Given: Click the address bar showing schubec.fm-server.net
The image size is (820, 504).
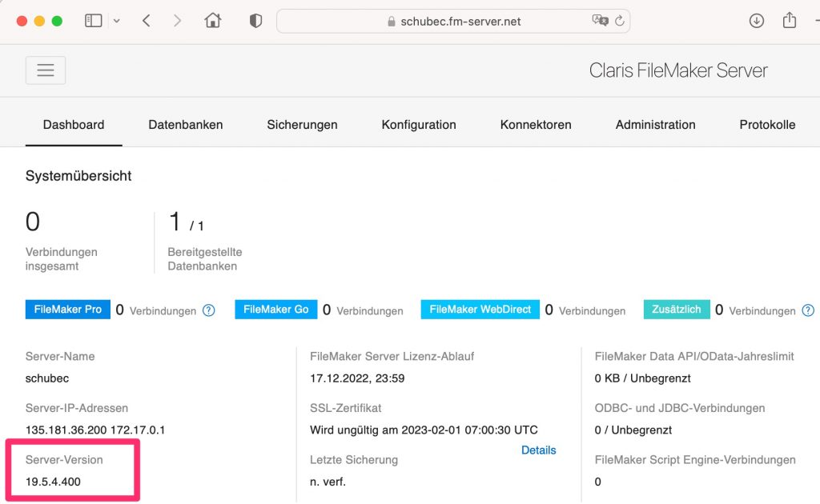Looking at the screenshot, I should point(453,21).
